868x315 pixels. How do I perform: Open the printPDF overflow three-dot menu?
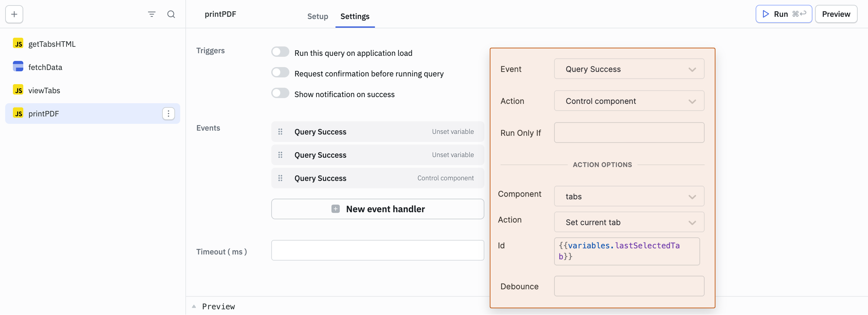(168, 113)
